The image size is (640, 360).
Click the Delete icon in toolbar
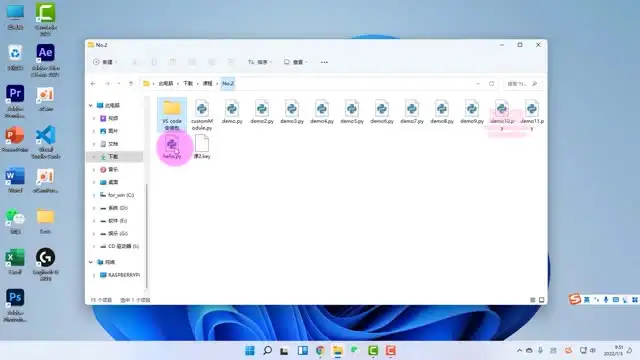(x=231, y=62)
